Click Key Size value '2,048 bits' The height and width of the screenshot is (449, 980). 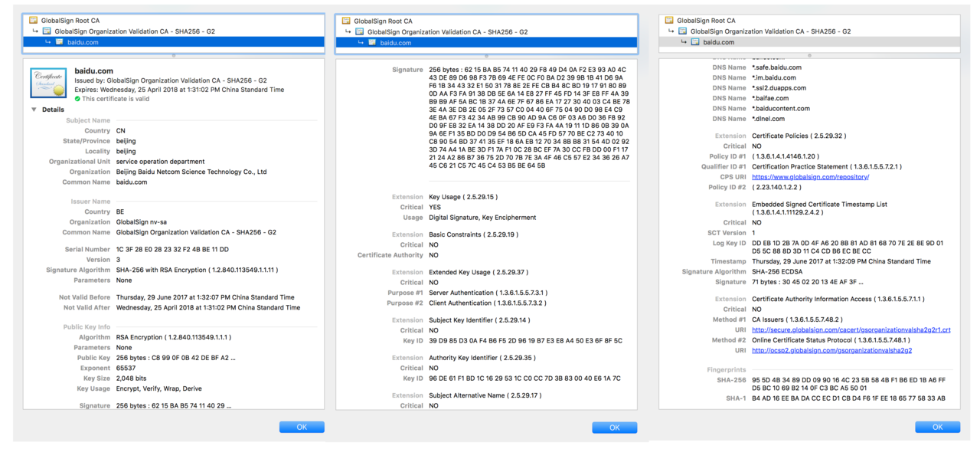[131, 379]
